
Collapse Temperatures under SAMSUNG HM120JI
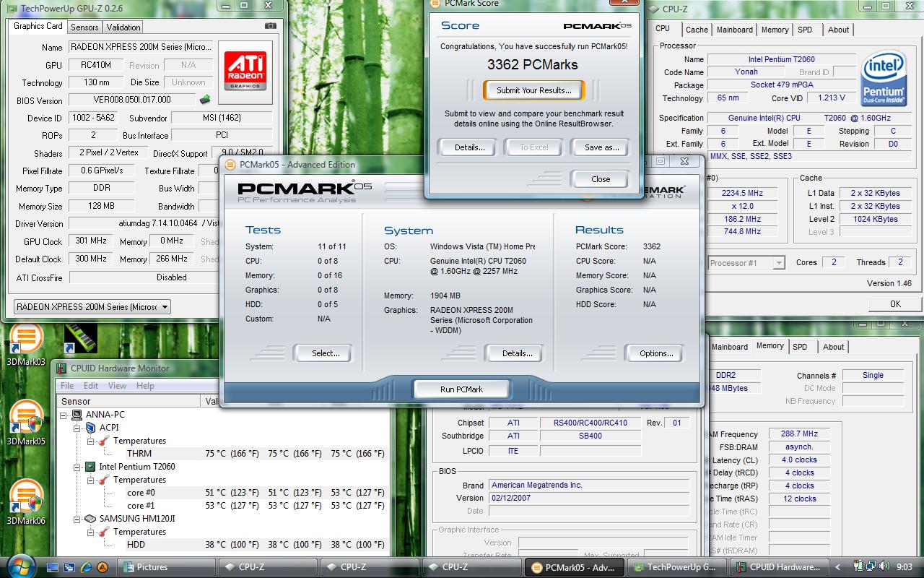point(91,532)
